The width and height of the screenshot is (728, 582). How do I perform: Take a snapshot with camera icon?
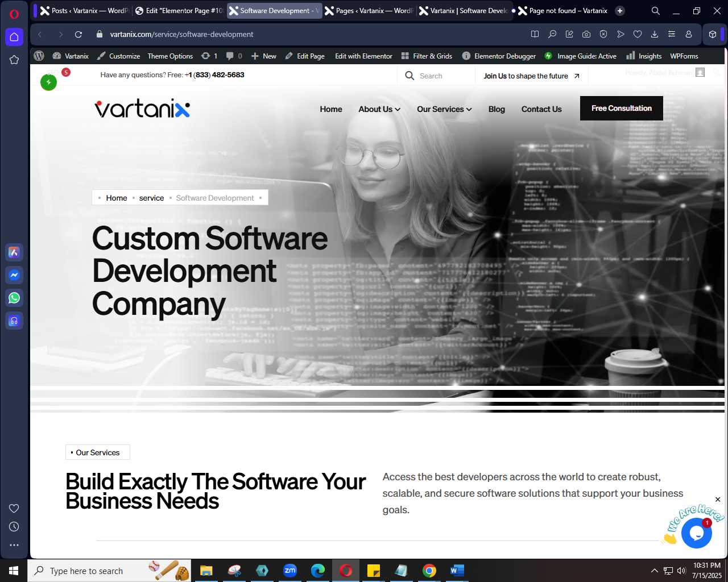pos(586,35)
